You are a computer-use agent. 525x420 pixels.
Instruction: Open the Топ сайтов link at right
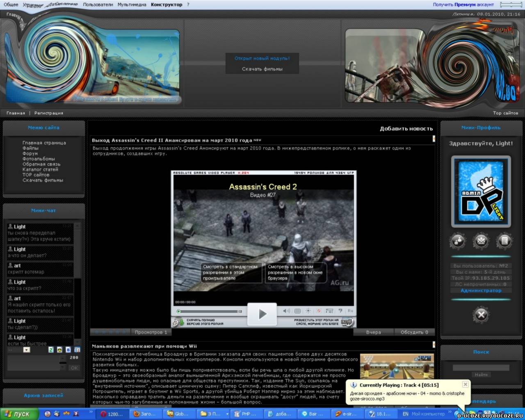[505, 113]
